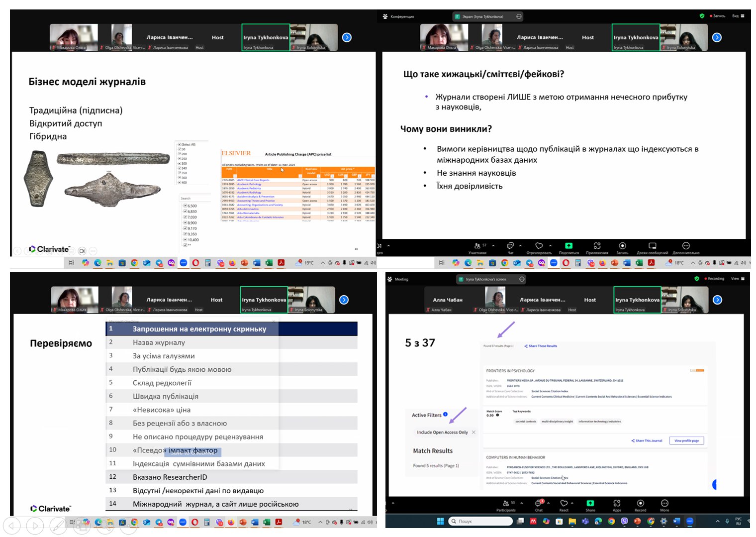This screenshot has height=537, width=756.
Task: Open options on 'Iryna Tykhonkova's screen' share bar
Action: coord(522,279)
